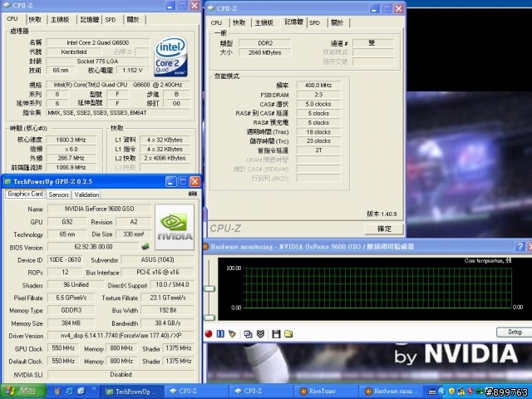Adjust the upper vertical slider handle in Hardware monitoring
Image resolution: width=532 pixels, height=399 pixels.
coord(209,288)
